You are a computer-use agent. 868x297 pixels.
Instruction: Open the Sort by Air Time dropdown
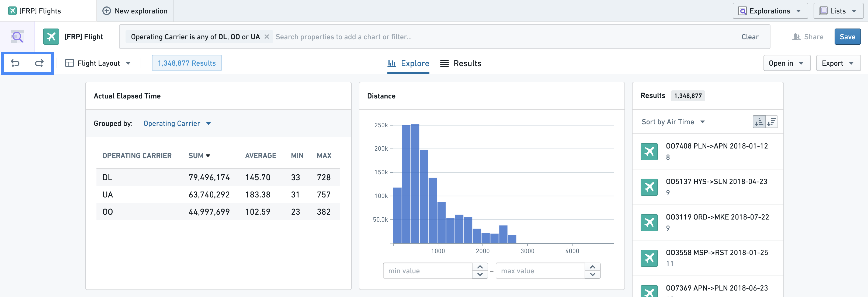(673, 122)
